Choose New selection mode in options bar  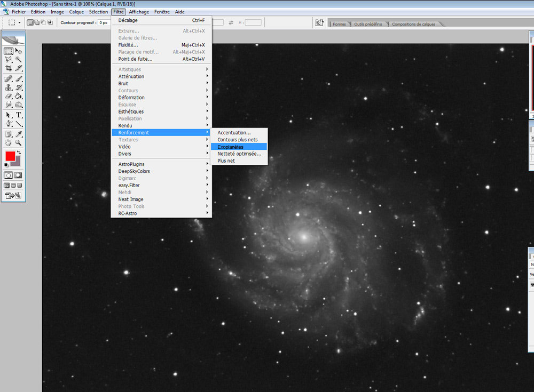30,22
